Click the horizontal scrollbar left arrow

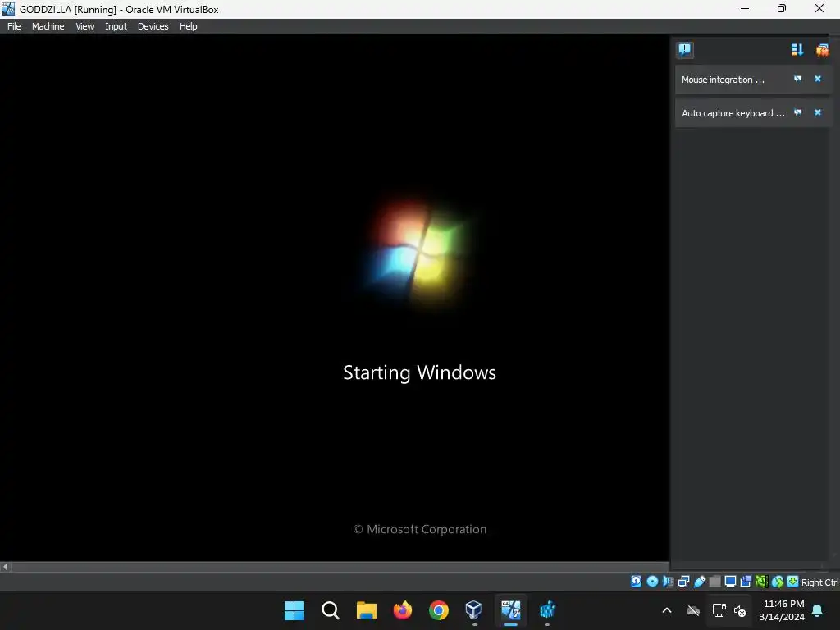pyautogui.click(x=6, y=567)
